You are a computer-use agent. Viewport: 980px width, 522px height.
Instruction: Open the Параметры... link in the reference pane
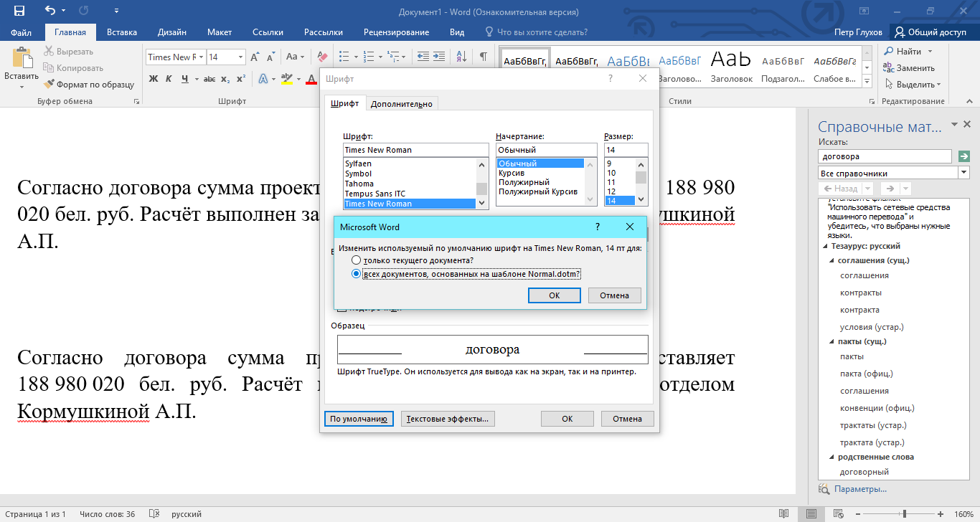click(860, 489)
